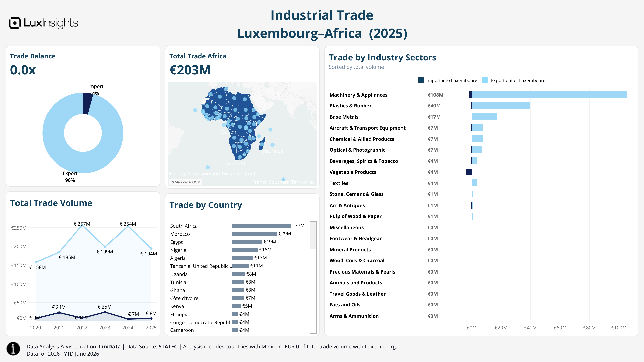The height and width of the screenshot is (362, 644).
Task: Click the € 185M data point for 2021
Action: coord(59,252)
